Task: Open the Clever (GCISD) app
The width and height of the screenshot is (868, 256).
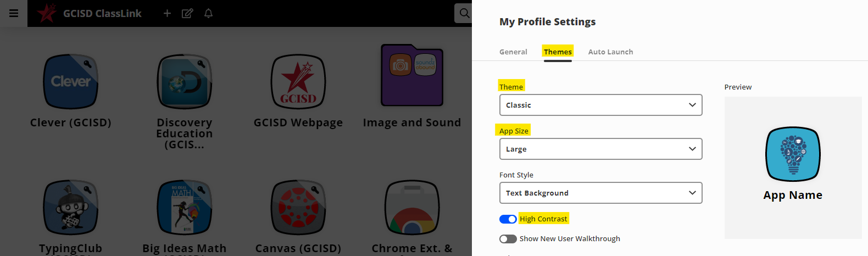Action: [x=71, y=82]
